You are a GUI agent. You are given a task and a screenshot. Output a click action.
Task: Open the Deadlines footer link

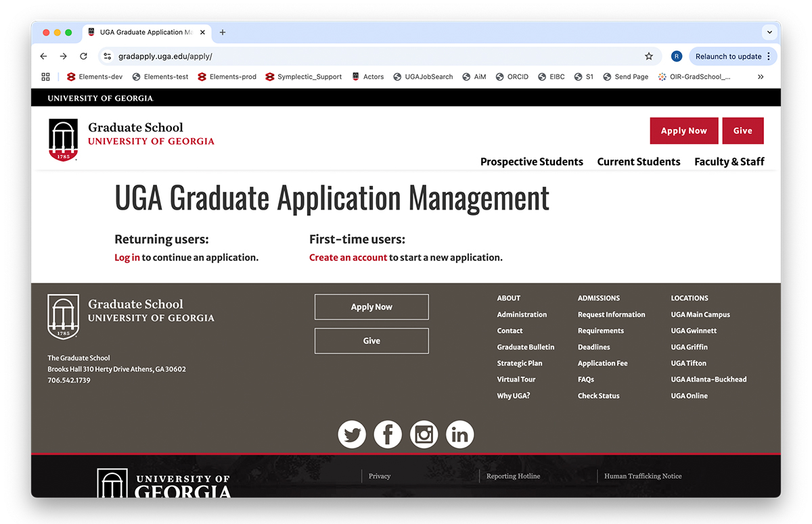click(x=594, y=347)
